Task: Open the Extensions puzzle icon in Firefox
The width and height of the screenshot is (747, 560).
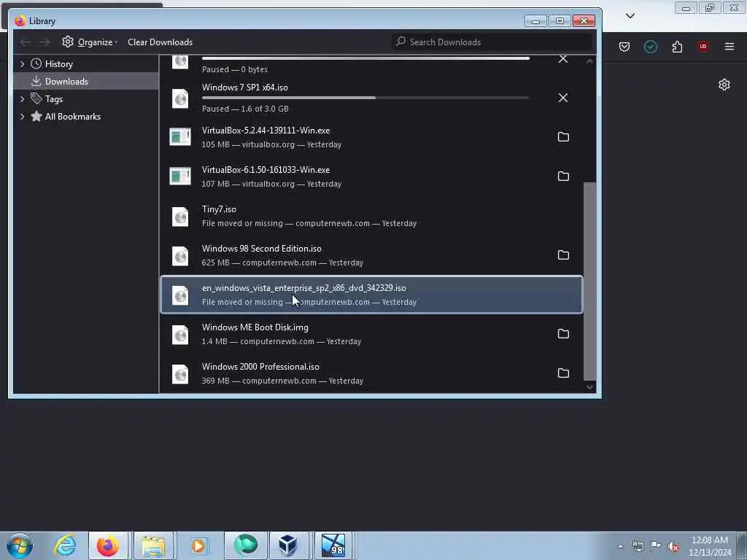Action: pyautogui.click(x=677, y=47)
